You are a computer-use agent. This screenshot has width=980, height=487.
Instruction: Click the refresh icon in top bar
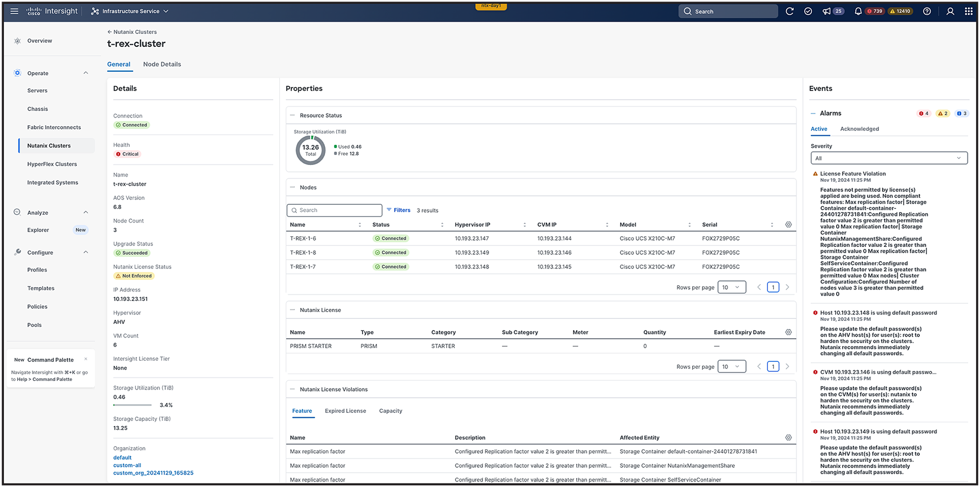[x=790, y=11]
